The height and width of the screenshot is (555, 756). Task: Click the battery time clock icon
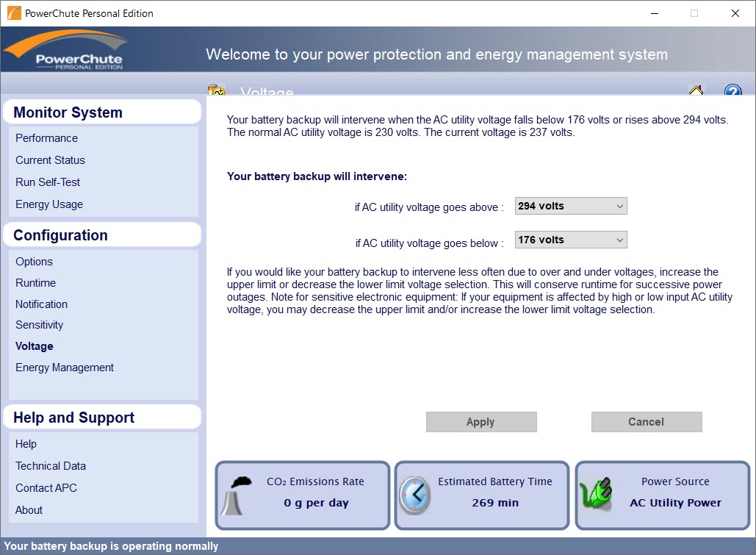[x=415, y=495]
